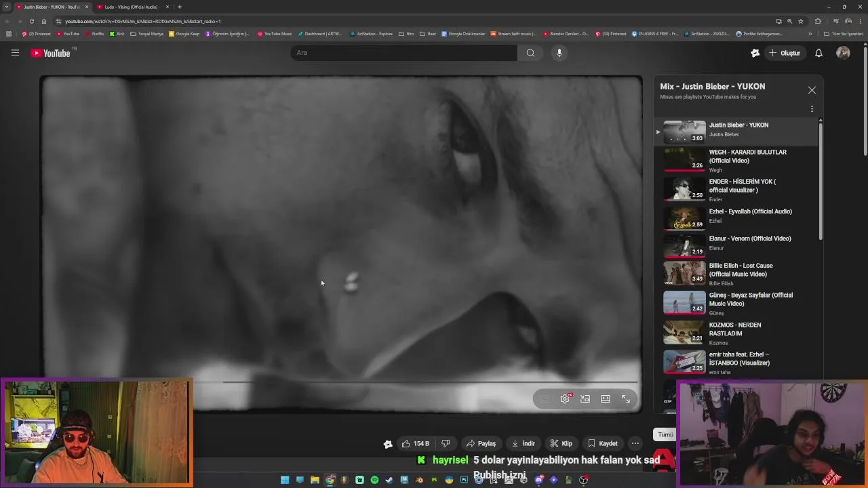Close the Mix playlist panel
This screenshot has width=868, height=488.
pos(812,90)
